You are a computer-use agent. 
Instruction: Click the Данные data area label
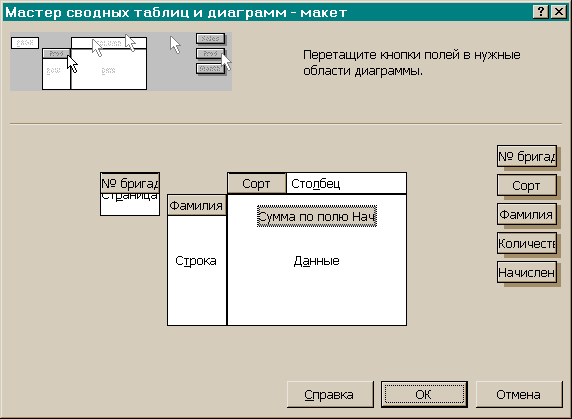[x=317, y=261]
